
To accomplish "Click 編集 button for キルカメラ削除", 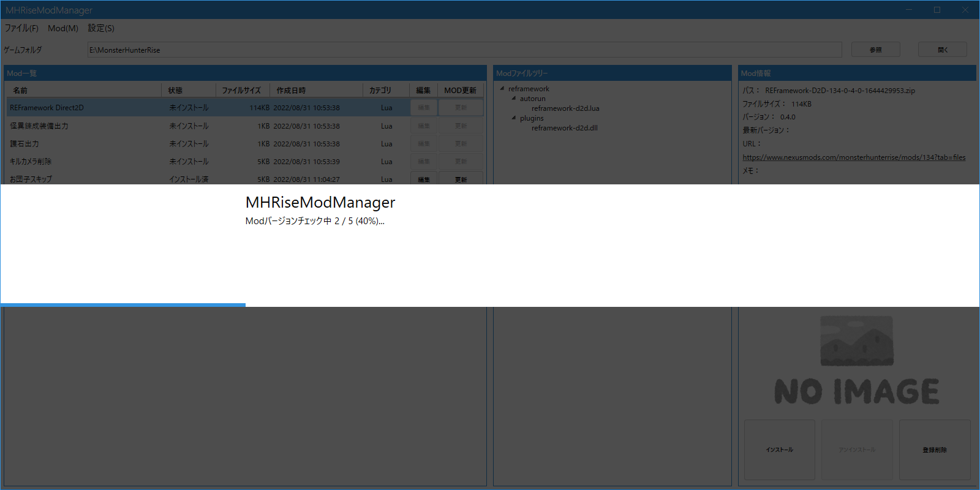I will click(424, 161).
